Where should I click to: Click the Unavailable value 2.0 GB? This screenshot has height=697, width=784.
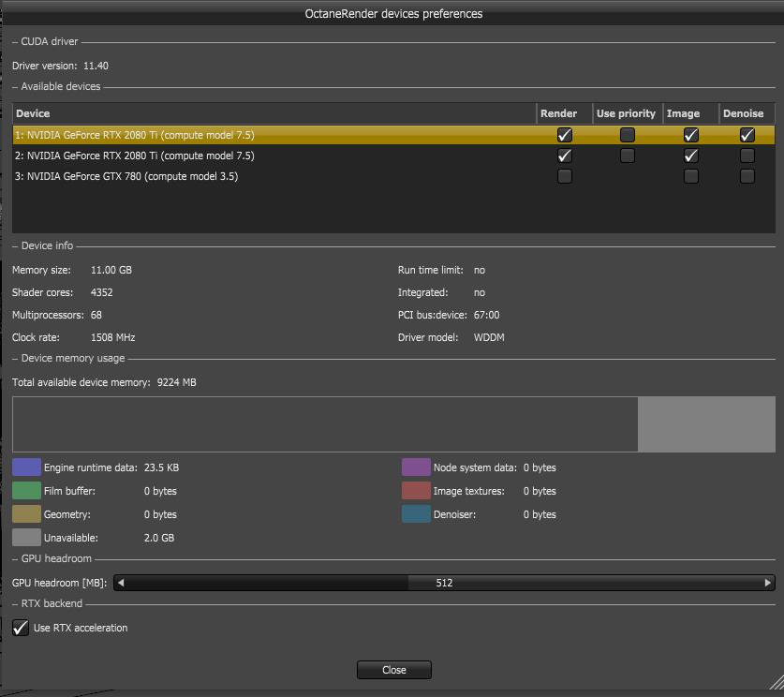click(159, 538)
